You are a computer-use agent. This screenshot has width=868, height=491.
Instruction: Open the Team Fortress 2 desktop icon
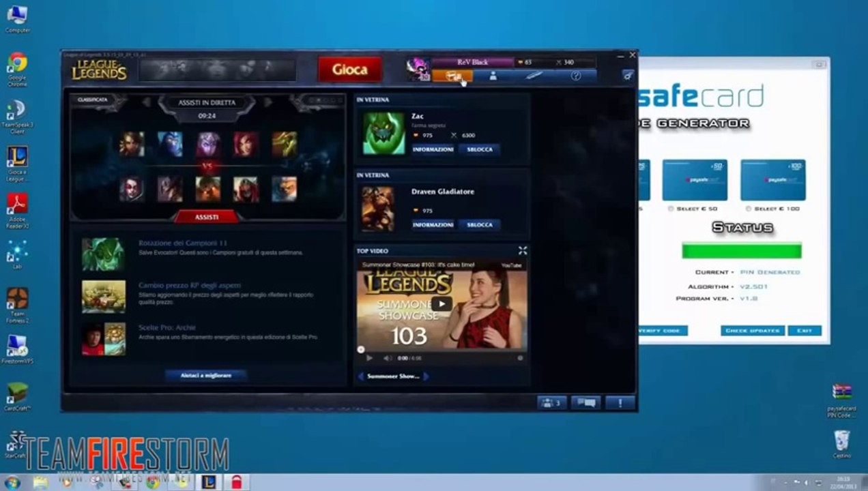(x=17, y=305)
